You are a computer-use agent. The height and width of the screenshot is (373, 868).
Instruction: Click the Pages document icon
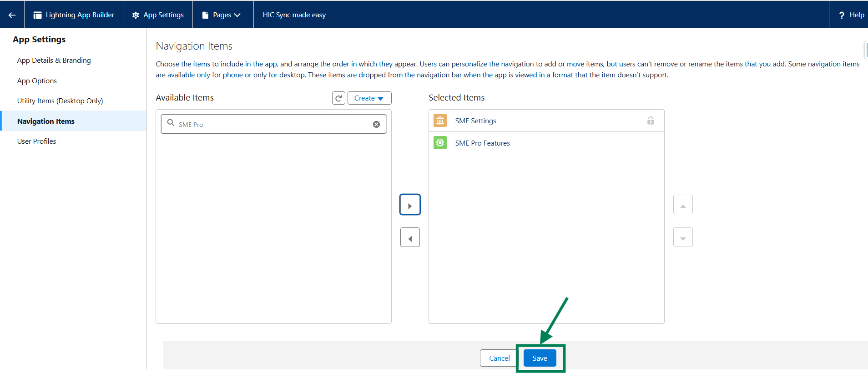point(205,15)
